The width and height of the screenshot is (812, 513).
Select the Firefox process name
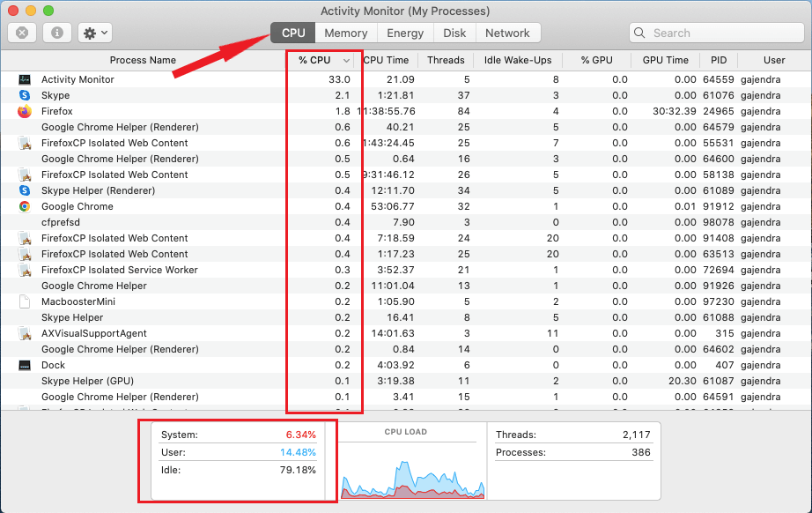[57, 111]
